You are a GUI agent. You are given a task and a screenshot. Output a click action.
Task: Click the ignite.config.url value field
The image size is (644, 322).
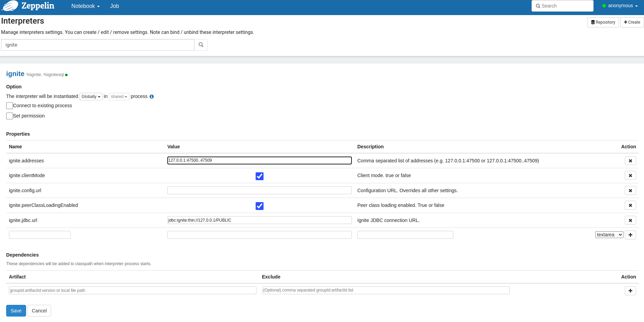pos(260,190)
